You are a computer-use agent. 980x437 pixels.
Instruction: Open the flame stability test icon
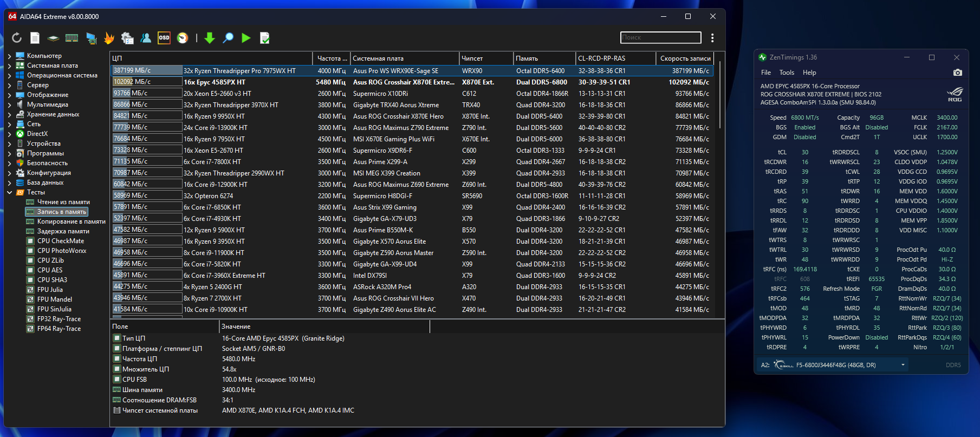pyautogui.click(x=109, y=37)
